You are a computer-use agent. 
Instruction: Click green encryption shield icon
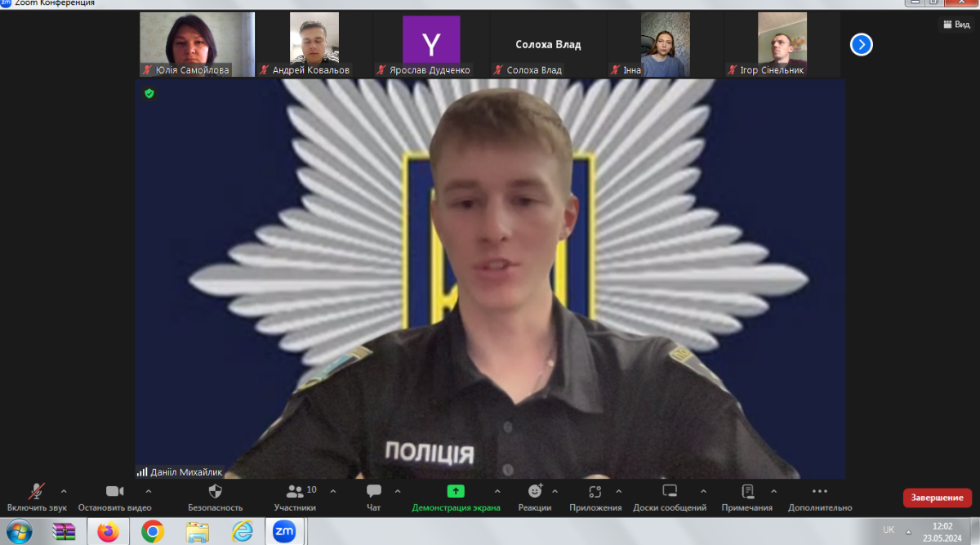click(149, 93)
